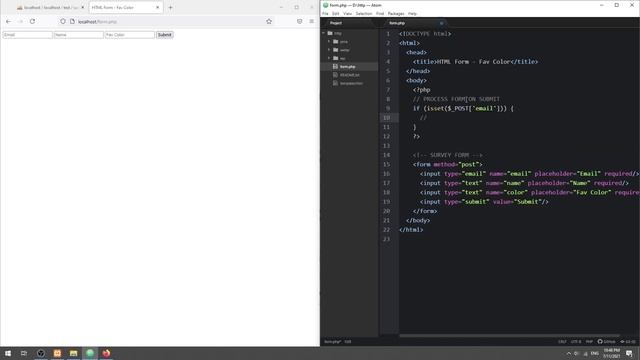Expand the third subfolder in project tree
The image size is (640, 360).
pyautogui.click(x=329, y=58)
